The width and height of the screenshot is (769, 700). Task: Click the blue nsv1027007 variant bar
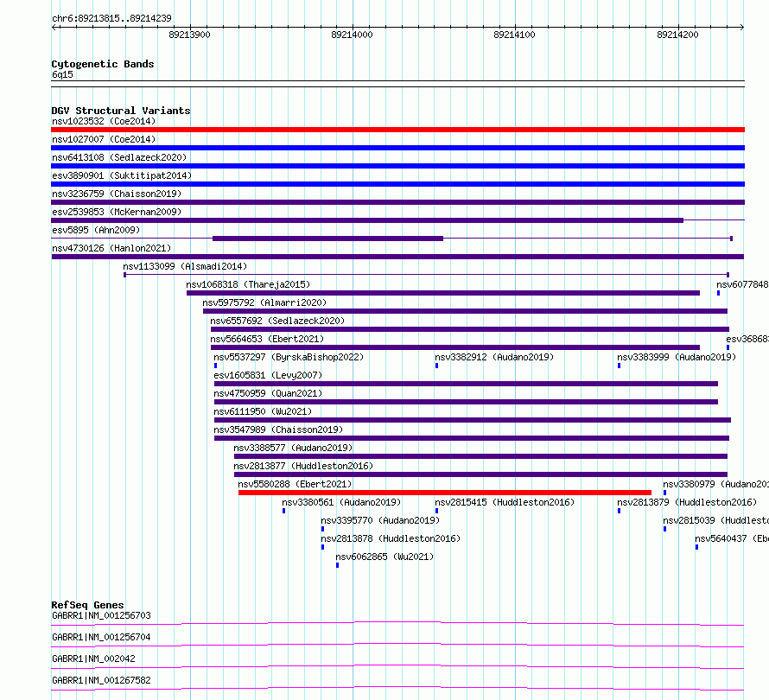tap(397, 148)
